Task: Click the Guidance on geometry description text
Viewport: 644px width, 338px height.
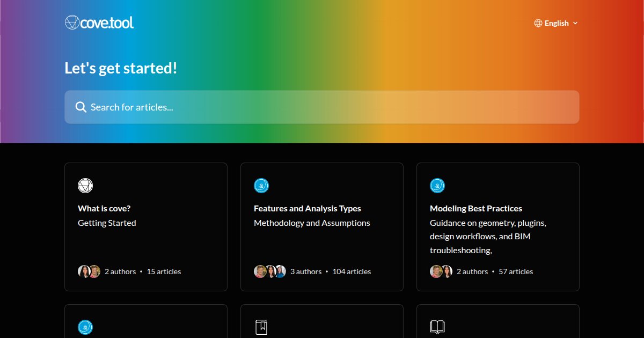Action: [x=488, y=236]
